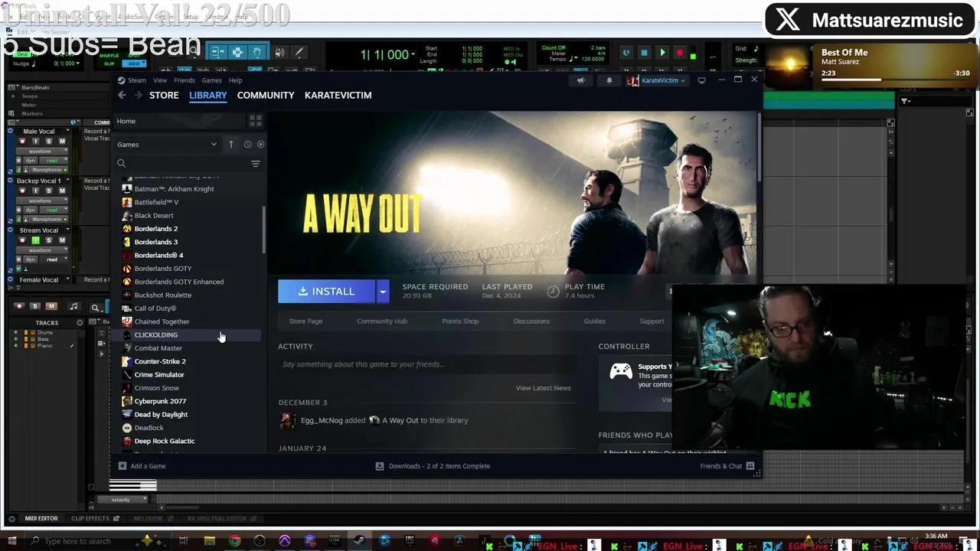Click the Steam announcements megaphone icon

click(580, 80)
